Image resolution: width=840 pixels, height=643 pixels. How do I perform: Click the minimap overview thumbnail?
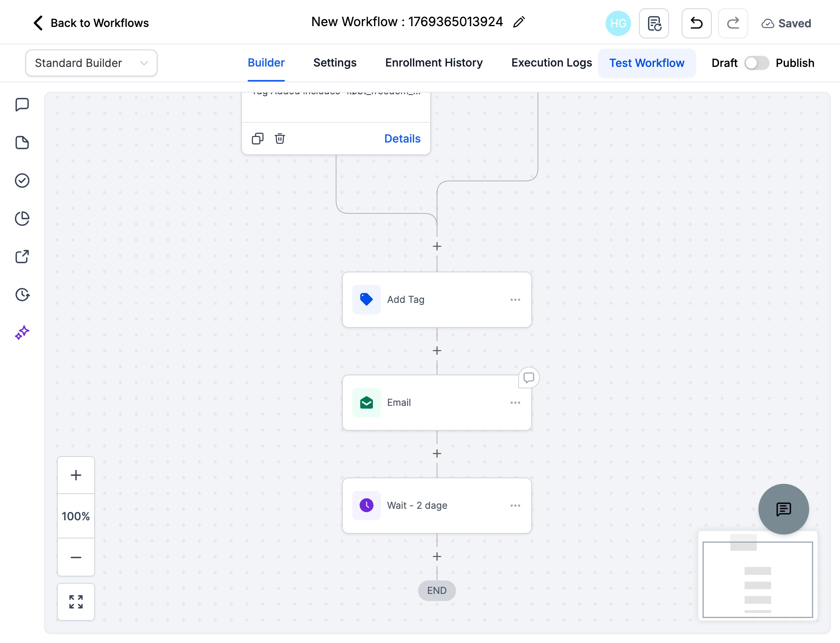tap(758, 576)
